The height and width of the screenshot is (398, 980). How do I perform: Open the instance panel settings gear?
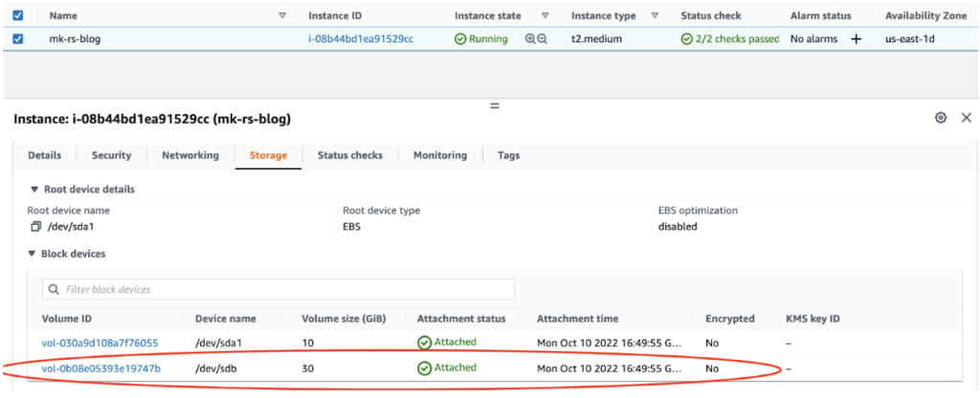coord(941,118)
